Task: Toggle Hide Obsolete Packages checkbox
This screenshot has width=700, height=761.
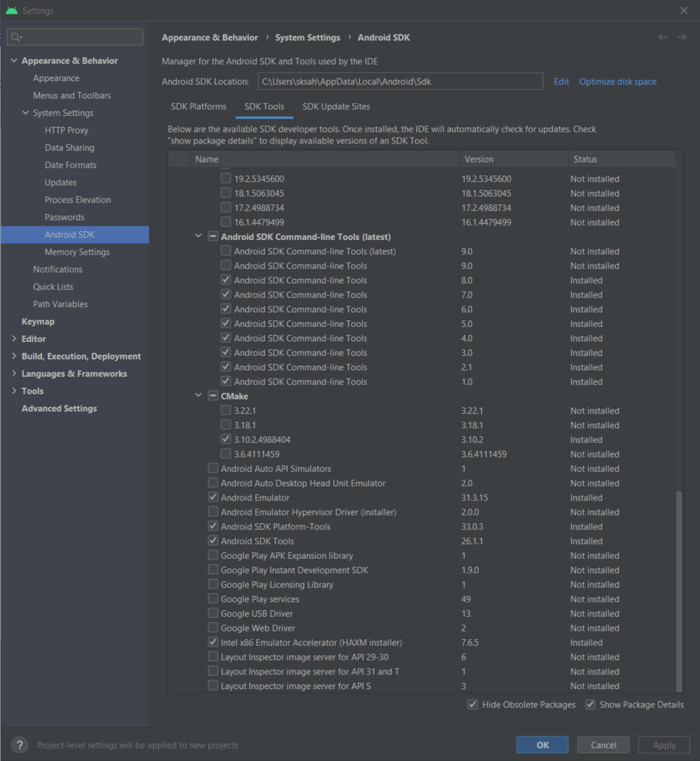Action: (472, 704)
